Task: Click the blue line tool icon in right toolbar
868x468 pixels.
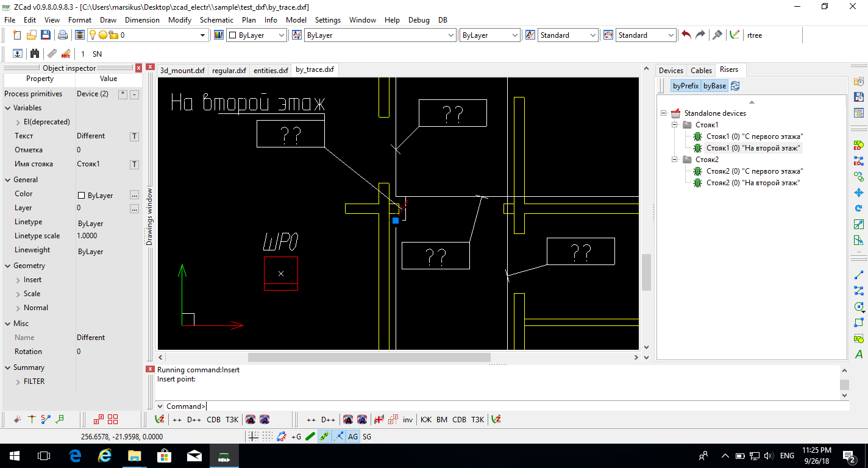Action: click(859, 275)
